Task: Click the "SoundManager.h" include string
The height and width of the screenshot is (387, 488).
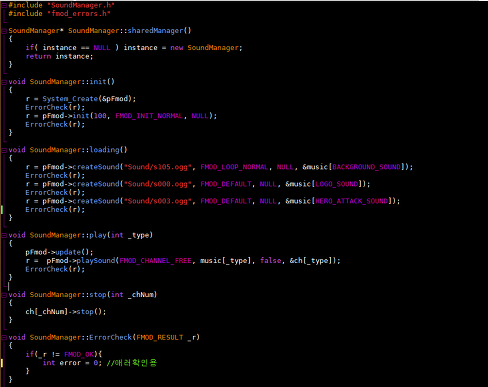Action: click(81, 5)
